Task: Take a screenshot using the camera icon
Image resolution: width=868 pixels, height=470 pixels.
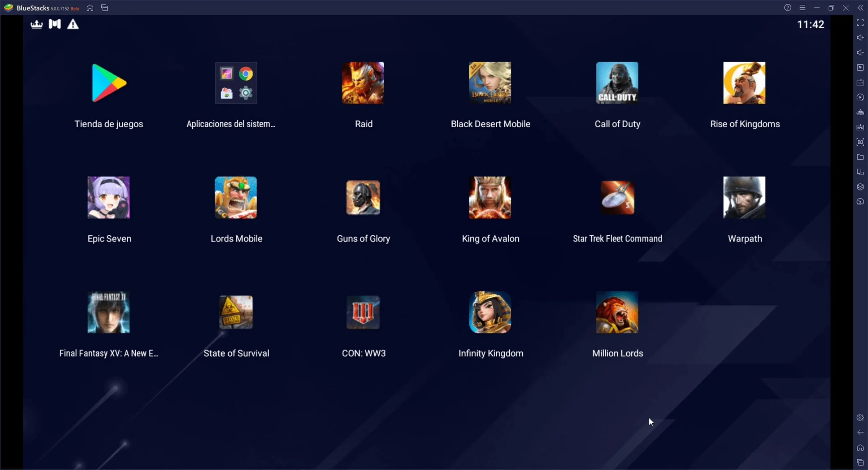Action: [860, 142]
